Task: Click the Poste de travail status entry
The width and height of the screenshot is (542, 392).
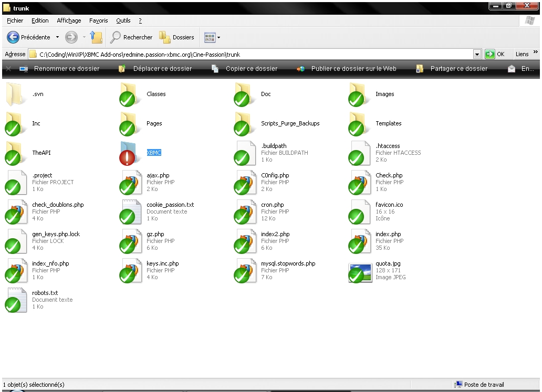Action: click(x=480, y=385)
